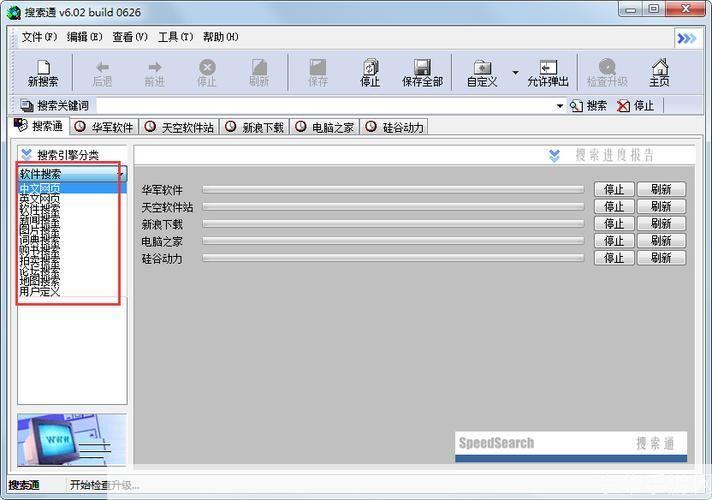712x500 pixels.
Task: Click the 搜索通 app icon in title bar
Action: tap(14, 12)
